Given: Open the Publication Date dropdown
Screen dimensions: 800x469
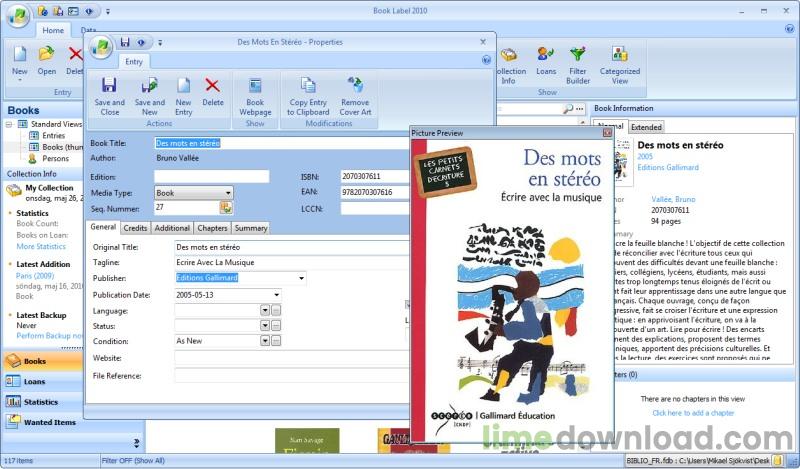Looking at the screenshot, I should (x=277, y=295).
